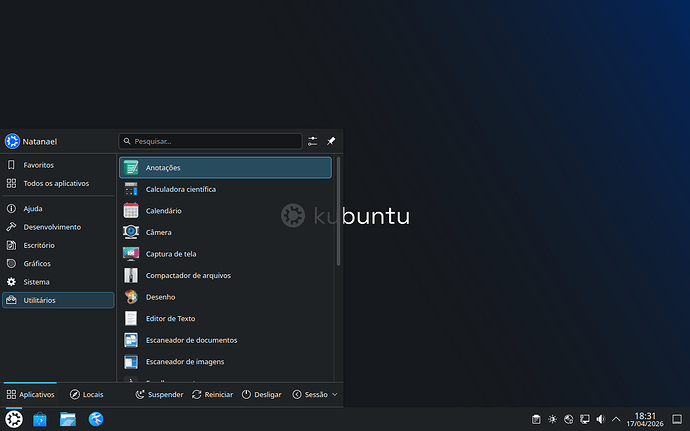Open Kubuntu application launcher in taskbar
The image size is (690, 431).
pos(14,419)
